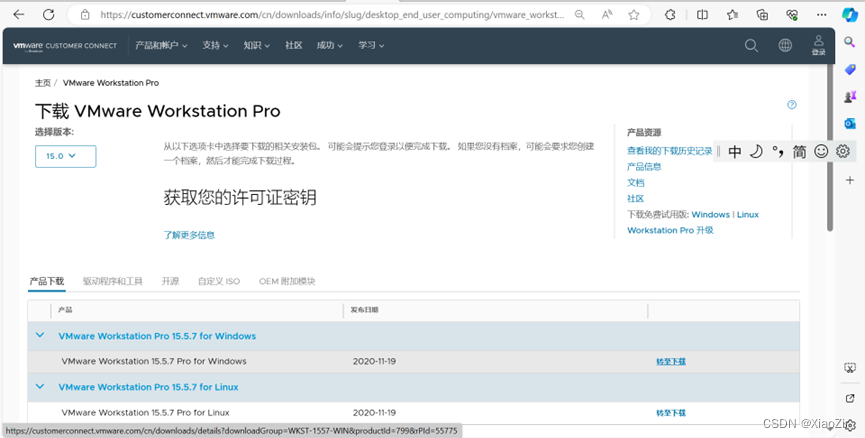Open the favorites list icon
The width and height of the screenshot is (865, 438).
(x=733, y=15)
